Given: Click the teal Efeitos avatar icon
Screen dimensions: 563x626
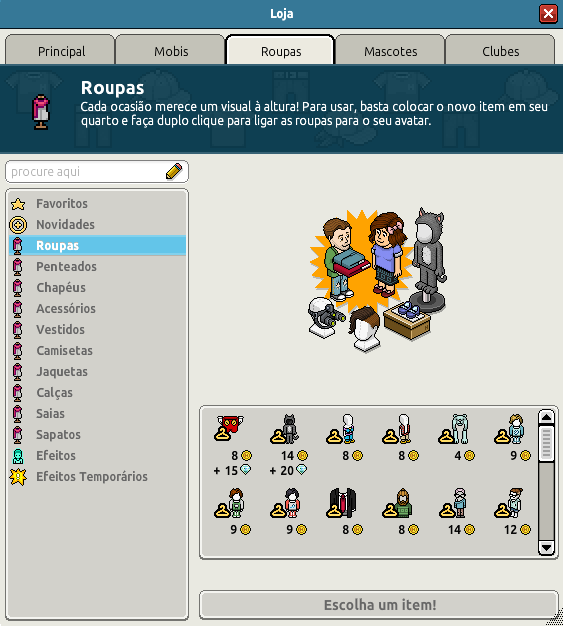Looking at the screenshot, I should coord(18,456).
